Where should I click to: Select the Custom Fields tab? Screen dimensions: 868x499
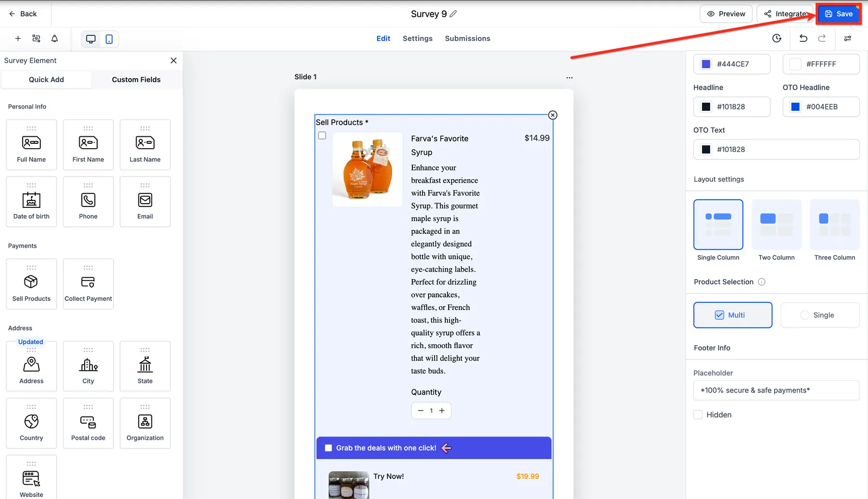tap(136, 79)
